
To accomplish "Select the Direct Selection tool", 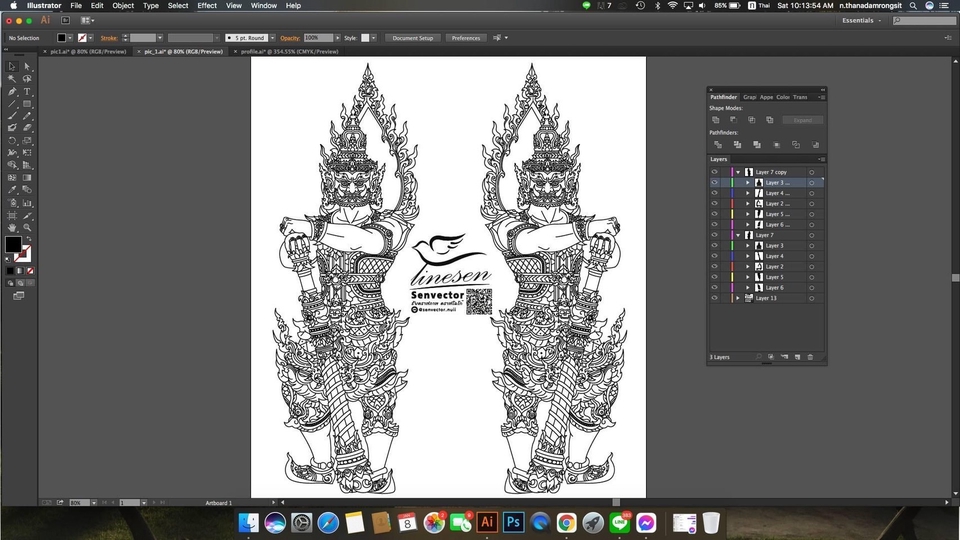I will (27, 66).
